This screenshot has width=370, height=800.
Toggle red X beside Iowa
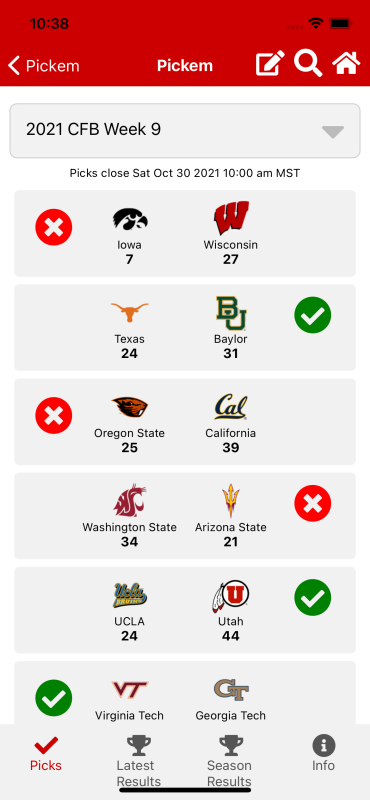pyautogui.click(x=54, y=227)
